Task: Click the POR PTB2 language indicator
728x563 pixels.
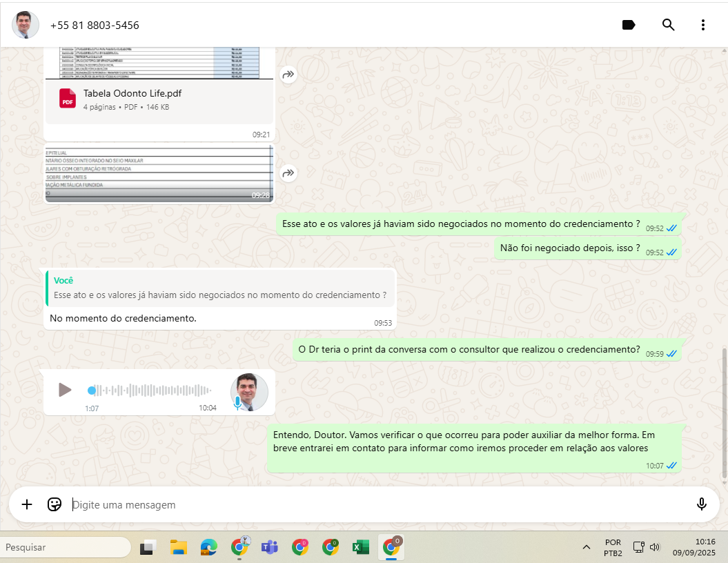Action: pos(613,548)
